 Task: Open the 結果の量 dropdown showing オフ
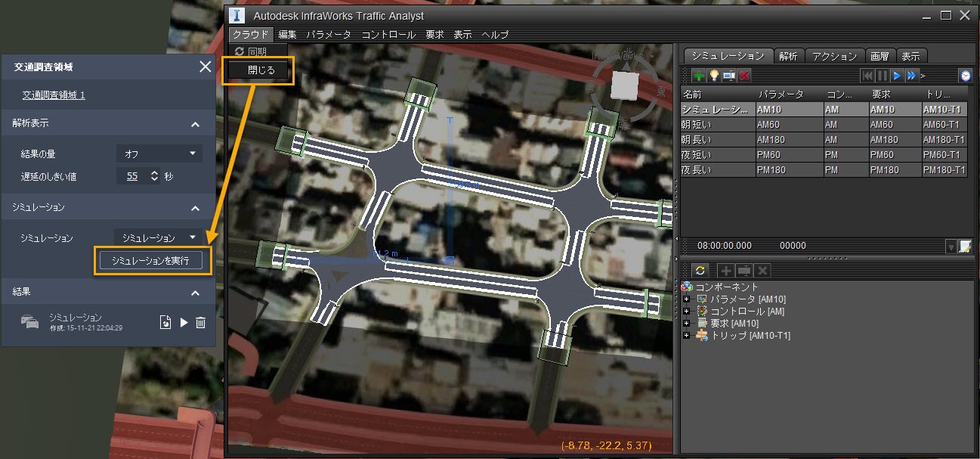(159, 153)
